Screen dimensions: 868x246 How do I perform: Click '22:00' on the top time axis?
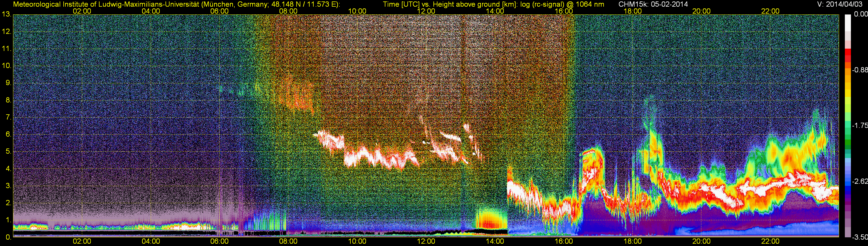pyautogui.click(x=770, y=11)
